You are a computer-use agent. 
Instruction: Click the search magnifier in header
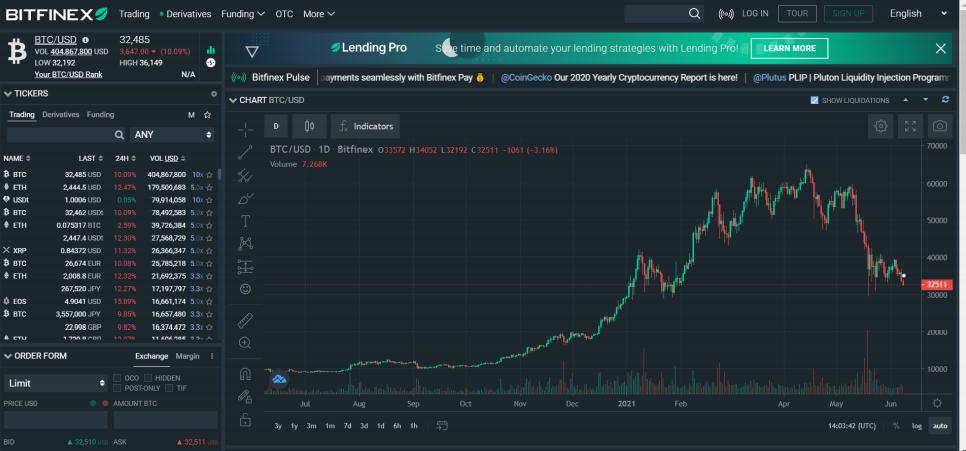[694, 14]
